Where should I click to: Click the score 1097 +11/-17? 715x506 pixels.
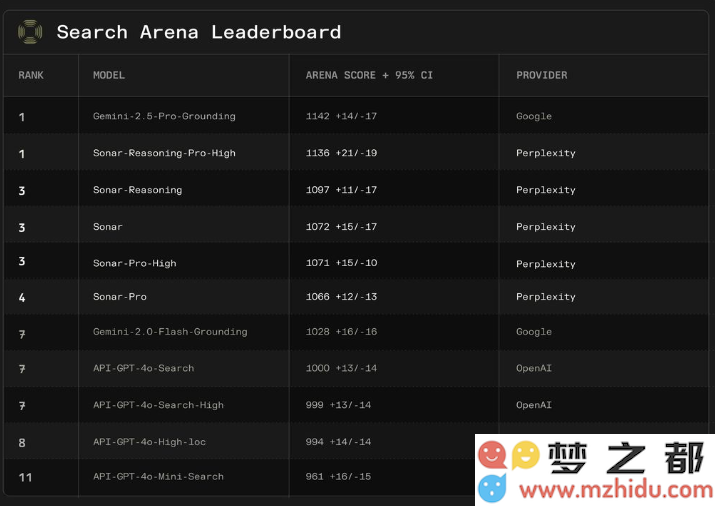pyautogui.click(x=341, y=190)
